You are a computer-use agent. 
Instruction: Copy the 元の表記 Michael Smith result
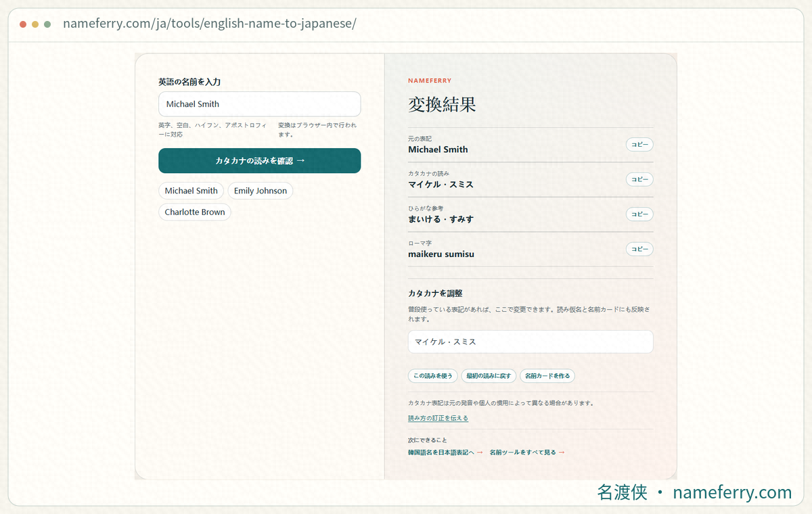pos(639,144)
